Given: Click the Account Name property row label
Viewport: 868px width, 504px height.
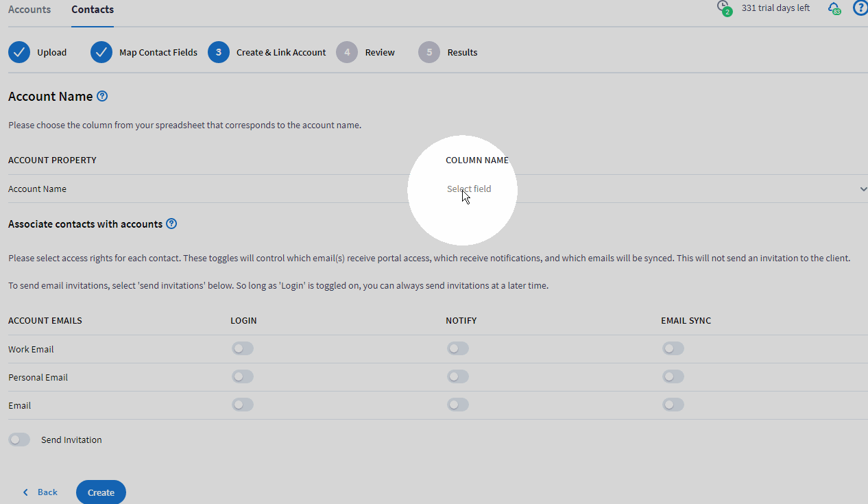Looking at the screenshot, I should click(x=37, y=189).
